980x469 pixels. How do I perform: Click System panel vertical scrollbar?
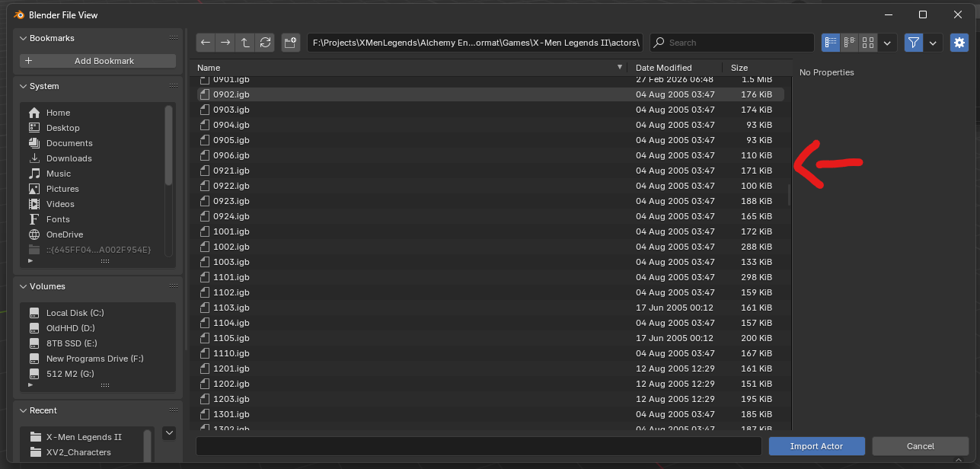(168, 145)
